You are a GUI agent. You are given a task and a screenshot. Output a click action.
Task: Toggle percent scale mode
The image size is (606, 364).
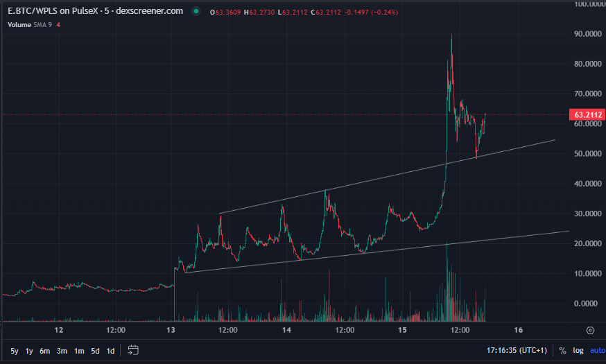pyautogui.click(x=563, y=350)
